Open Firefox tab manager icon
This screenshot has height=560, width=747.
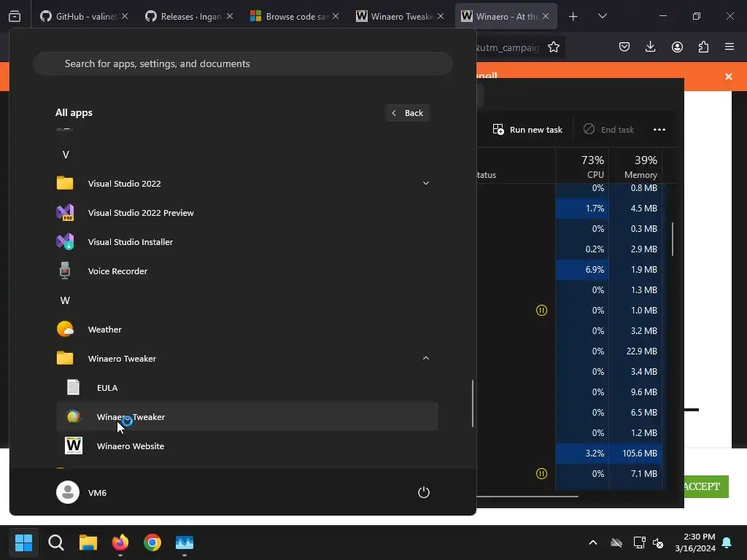point(15,16)
